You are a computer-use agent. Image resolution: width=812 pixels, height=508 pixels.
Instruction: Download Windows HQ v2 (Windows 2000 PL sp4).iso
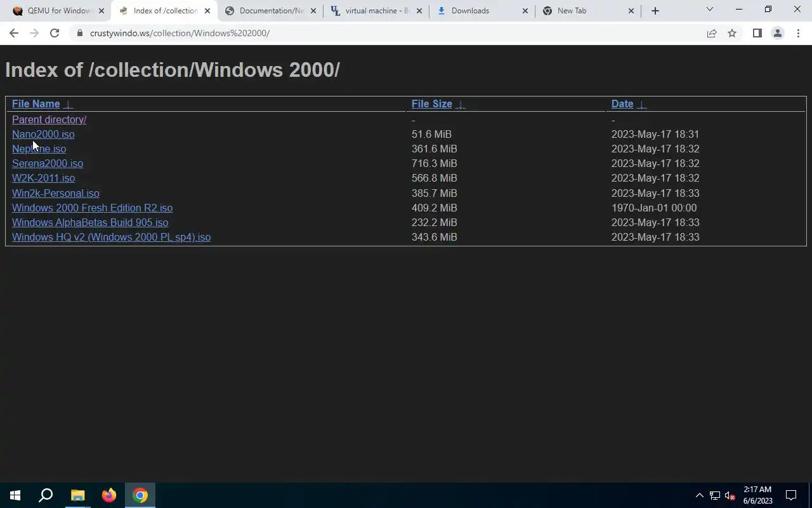111,237
